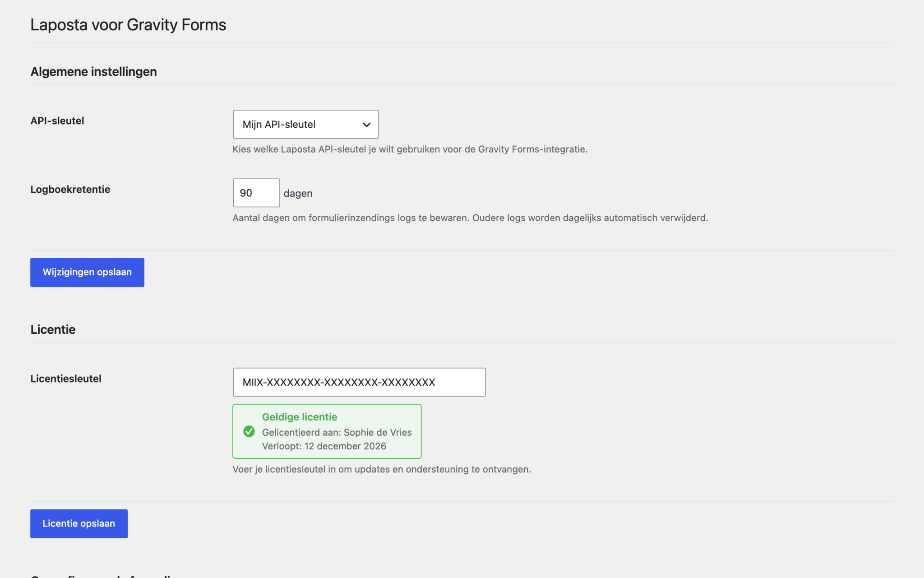Viewport: 924px width, 578px height.
Task: Click the 'dagen' unit text
Action: (298, 193)
